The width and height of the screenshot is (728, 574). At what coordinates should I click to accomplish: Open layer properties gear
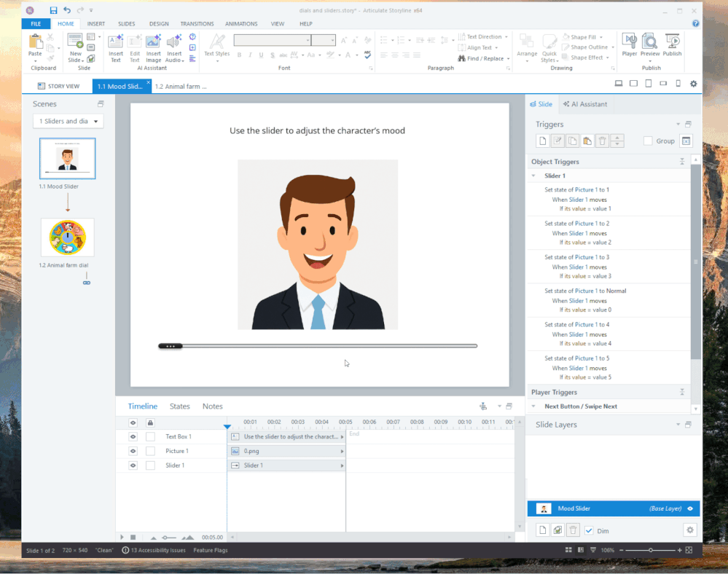coord(690,530)
